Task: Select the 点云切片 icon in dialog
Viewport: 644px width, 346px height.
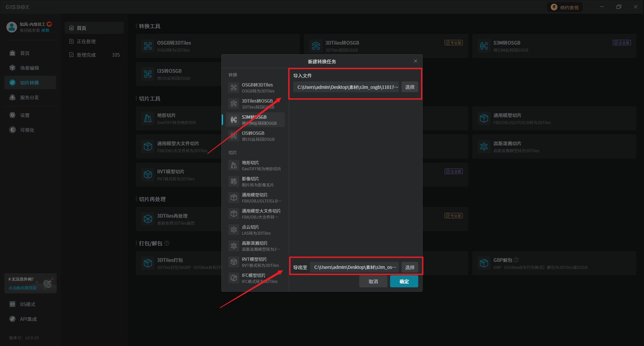Action: pyautogui.click(x=234, y=230)
